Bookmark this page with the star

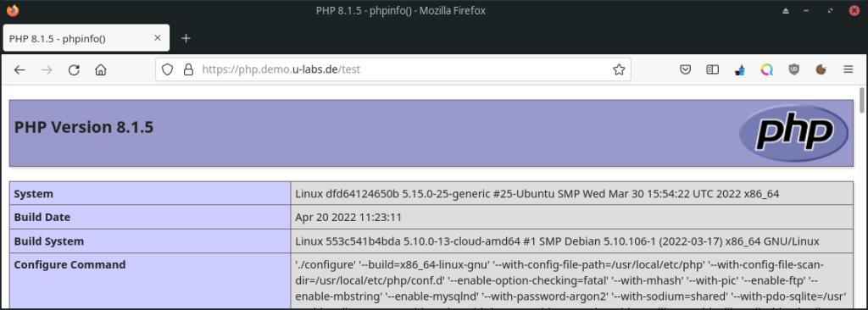(x=619, y=69)
